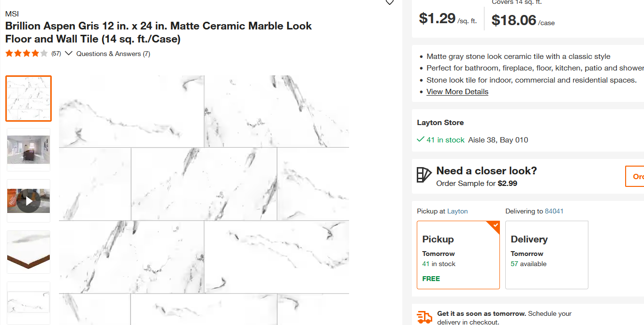Click the sample tile icon beside Need a closer look
Screen dimensions: 644x325
pos(424,176)
